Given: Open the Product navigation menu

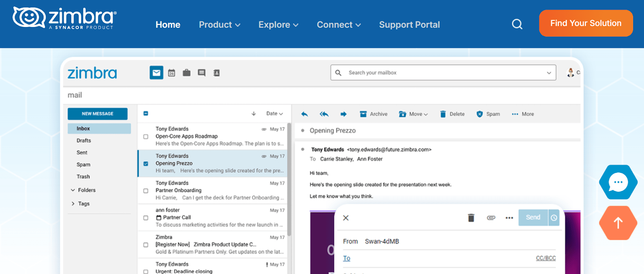Looking at the screenshot, I should (x=219, y=25).
